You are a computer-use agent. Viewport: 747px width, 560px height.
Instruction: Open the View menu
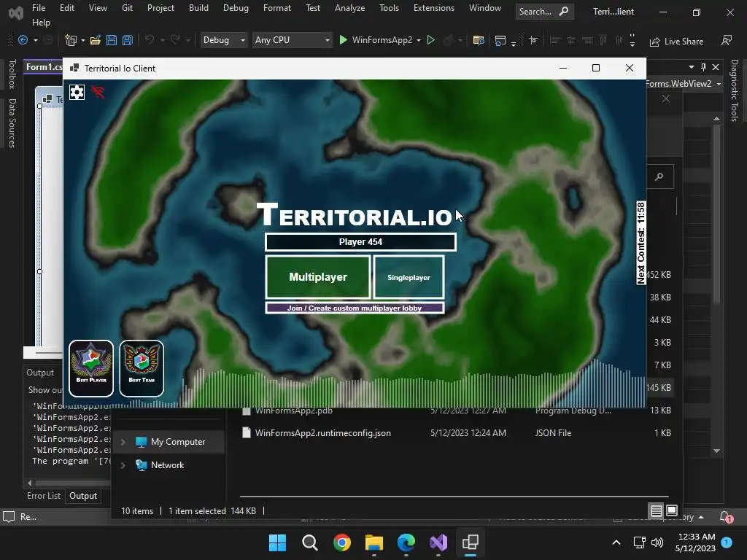[x=98, y=8]
